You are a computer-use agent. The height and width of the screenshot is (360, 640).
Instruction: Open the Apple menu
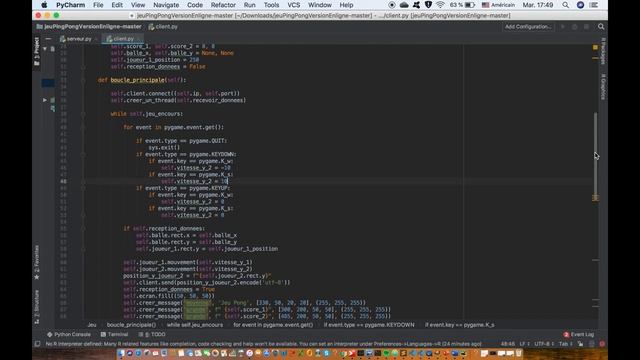44,5
